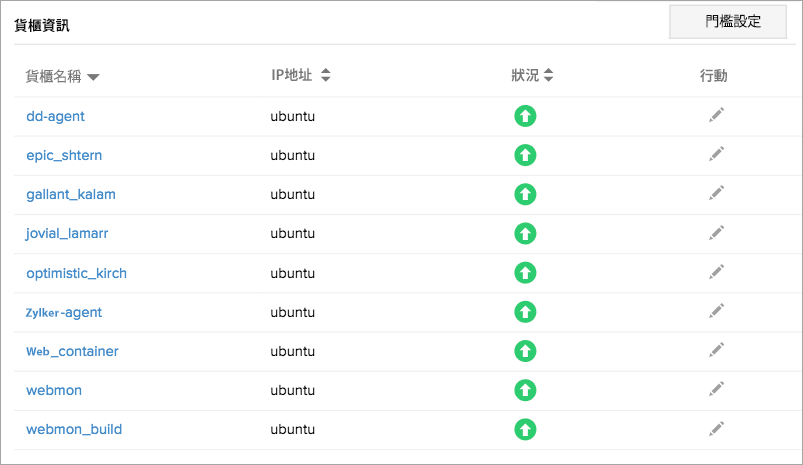Open the jovial_lamarr container link
This screenshot has width=803, height=465.
point(67,234)
